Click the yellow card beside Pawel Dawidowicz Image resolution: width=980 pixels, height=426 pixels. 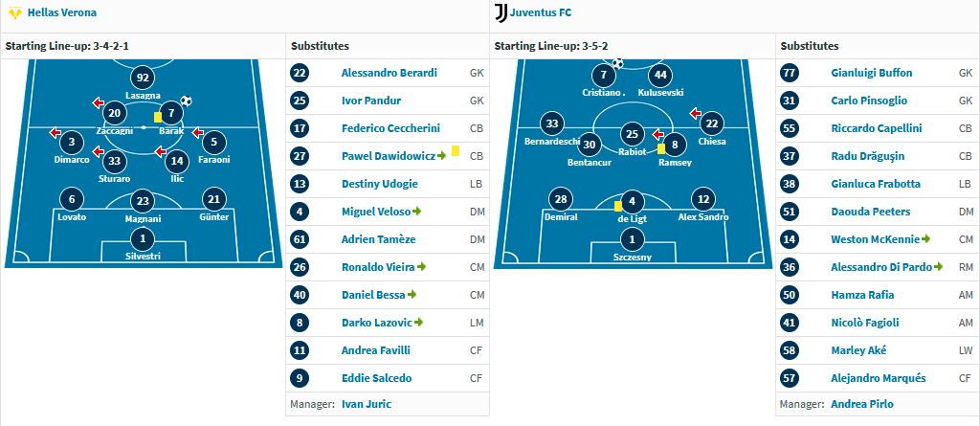[456, 150]
